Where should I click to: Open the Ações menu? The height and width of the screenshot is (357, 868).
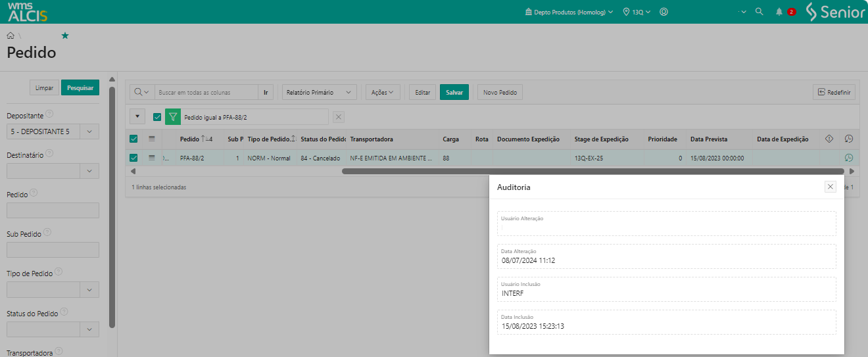tap(383, 93)
